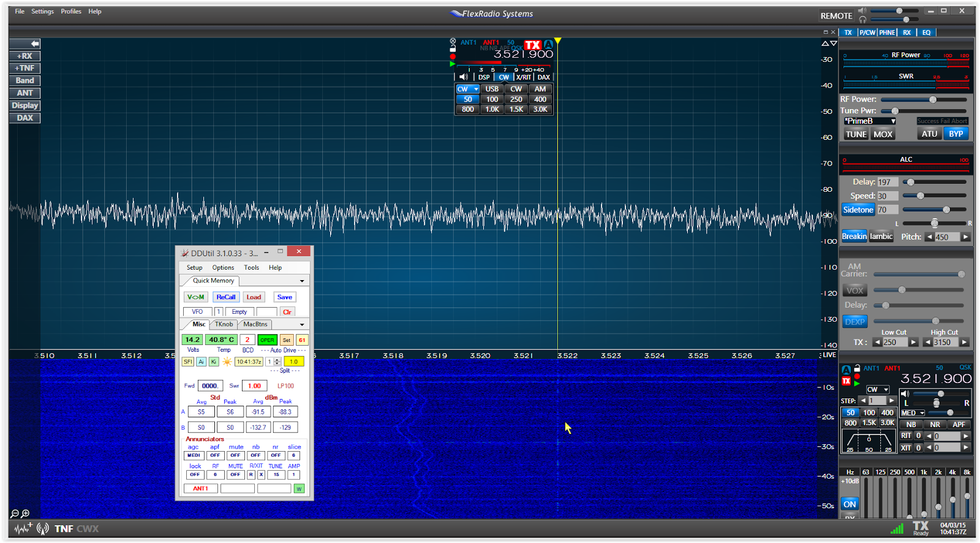
Task: Toggle the Iambic keyer button
Action: (881, 237)
